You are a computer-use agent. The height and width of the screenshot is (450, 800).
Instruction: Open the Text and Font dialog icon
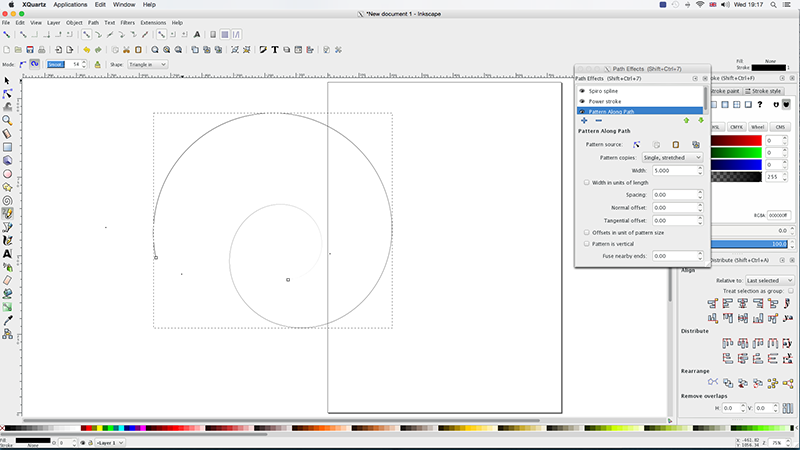pos(274,50)
